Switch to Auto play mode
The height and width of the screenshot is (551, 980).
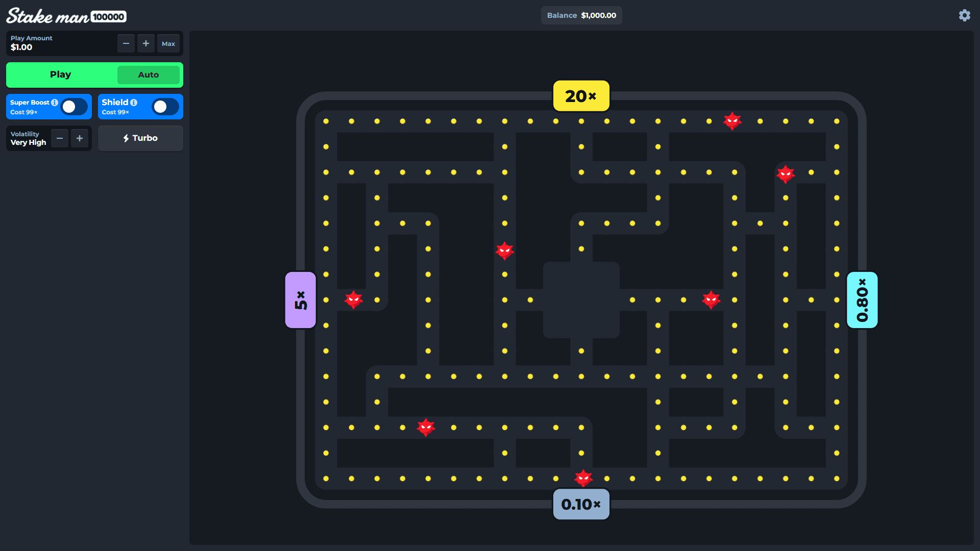pyautogui.click(x=149, y=75)
